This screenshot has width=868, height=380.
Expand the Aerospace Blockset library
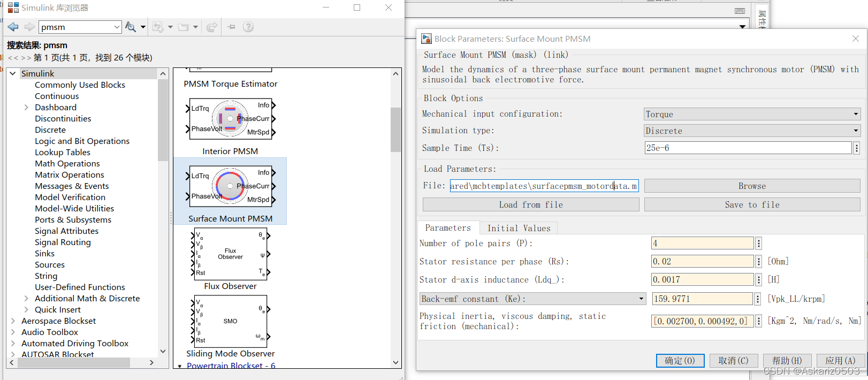(x=13, y=321)
